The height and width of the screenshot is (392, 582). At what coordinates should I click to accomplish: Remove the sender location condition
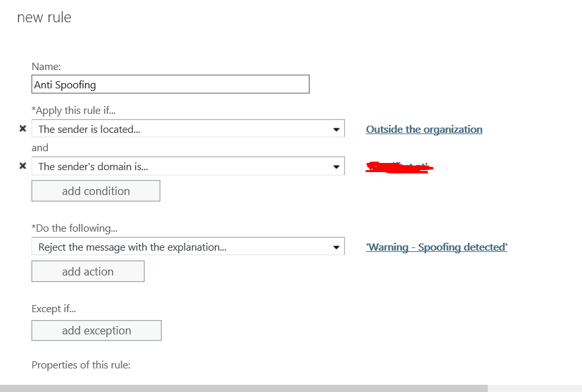coord(23,128)
